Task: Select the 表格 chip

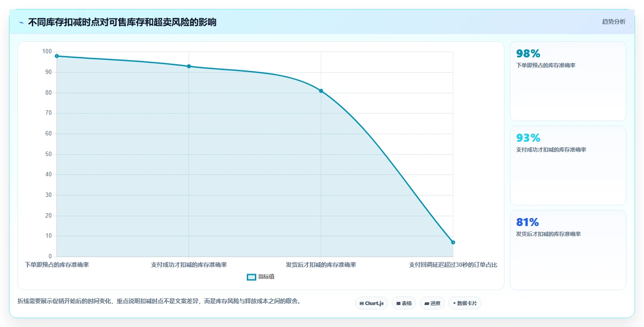Action: (404, 303)
